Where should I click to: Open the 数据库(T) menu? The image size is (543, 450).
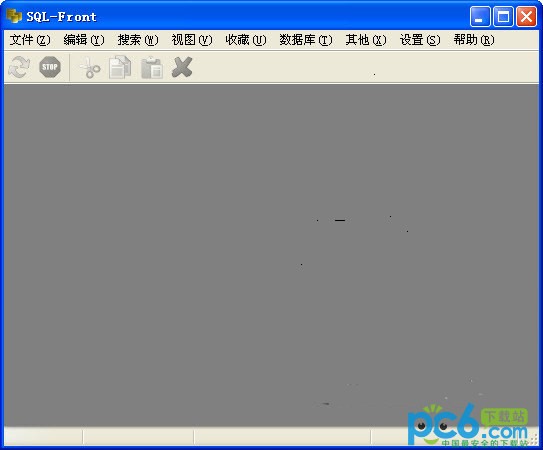(x=306, y=40)
